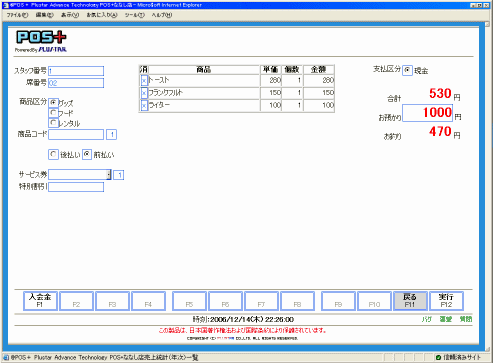Click the お預かり amount field showing 1000
Image resolution: width=493 pixels, height=363 pixels.
click(x=427, y=113)
